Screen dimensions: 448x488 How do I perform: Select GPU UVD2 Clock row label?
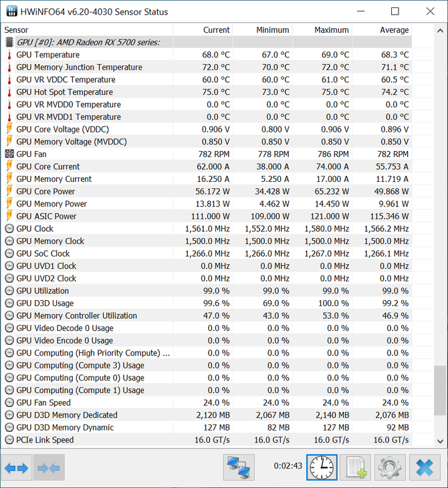pyautogui.click(x=46, y=278)
